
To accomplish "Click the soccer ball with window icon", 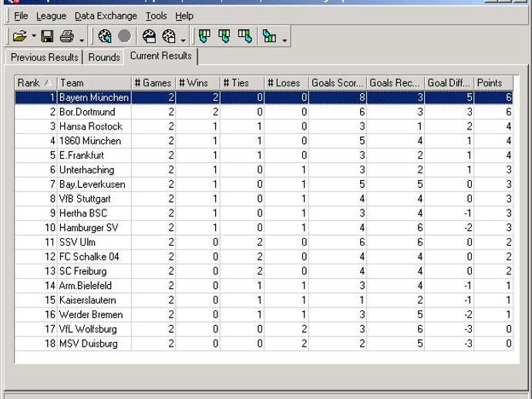I will point(169,36).
